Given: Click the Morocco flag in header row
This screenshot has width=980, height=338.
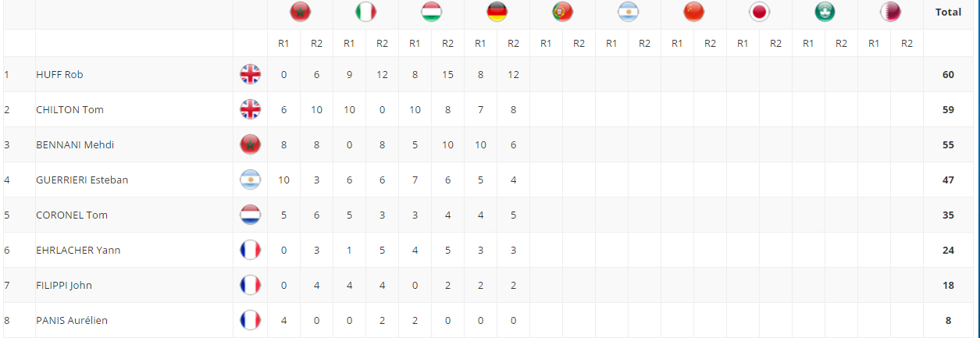Looking at the screenshot, I should click(x=300, y=12).
